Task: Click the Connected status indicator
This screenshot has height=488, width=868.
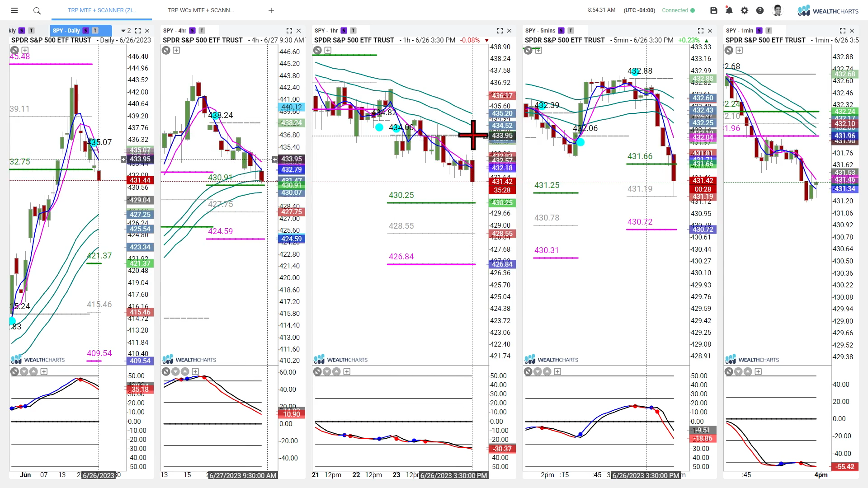Action: click(678, 10)
